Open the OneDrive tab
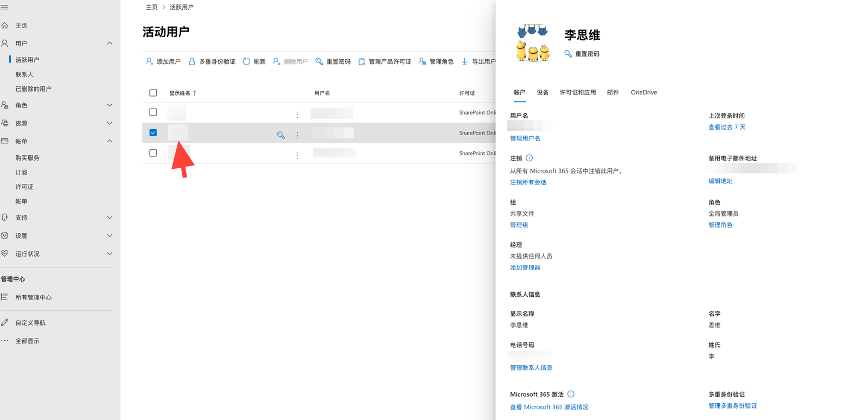This screenshot has height=420, width=868. (x=643, y=92)
